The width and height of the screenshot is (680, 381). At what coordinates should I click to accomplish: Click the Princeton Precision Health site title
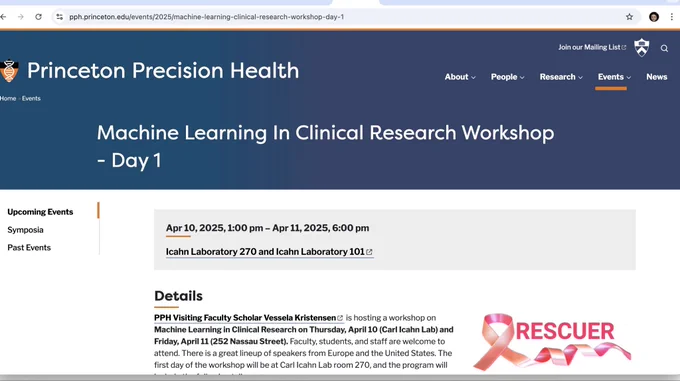[163, 71]
